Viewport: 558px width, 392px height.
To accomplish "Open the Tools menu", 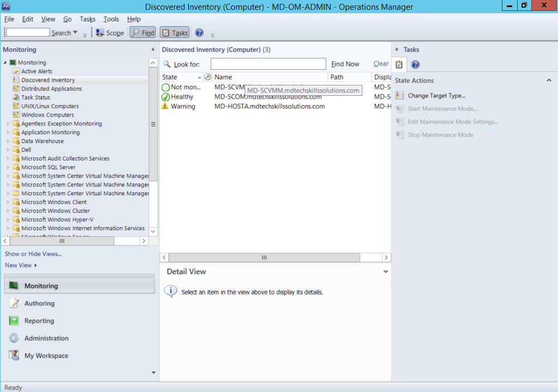I will pos(111,19).
